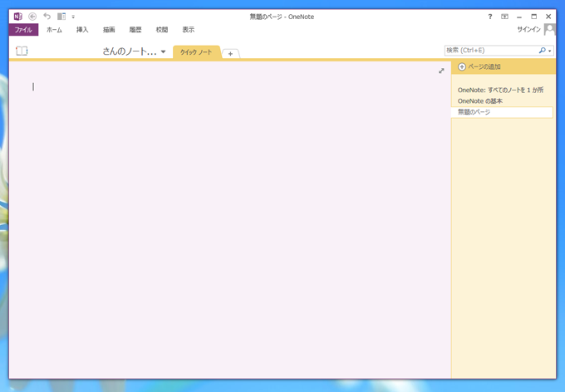Click the user account avatar icon

click(549, 30)
